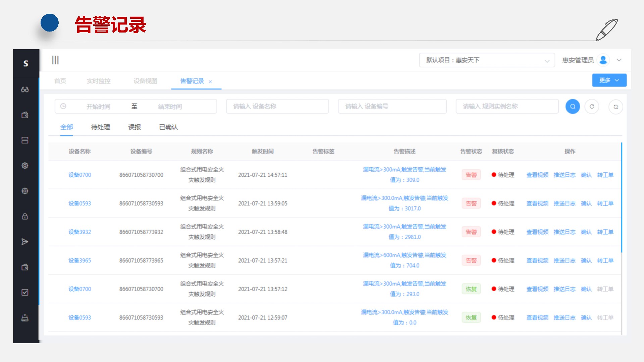Switch to the 待处理 filter tab

(100, 127)
